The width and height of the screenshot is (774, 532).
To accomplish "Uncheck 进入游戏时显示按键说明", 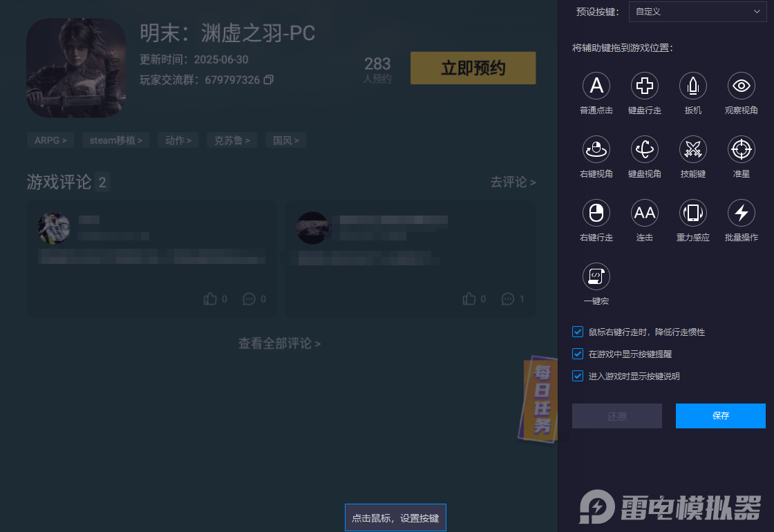I will (578, 376).
